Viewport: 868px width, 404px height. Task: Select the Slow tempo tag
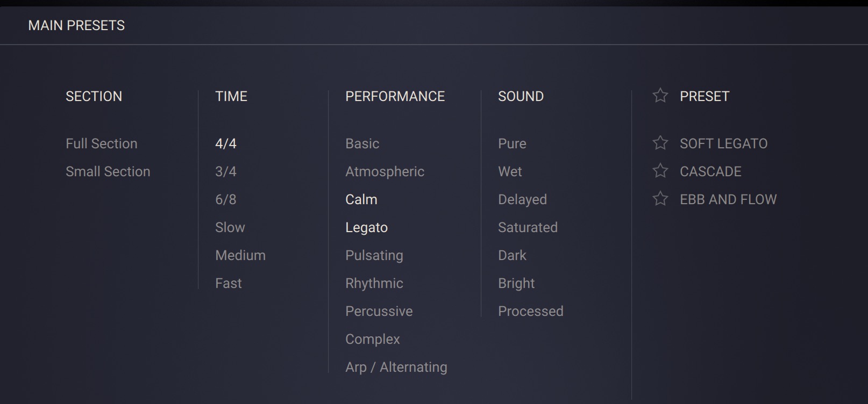tap(230, 227)
